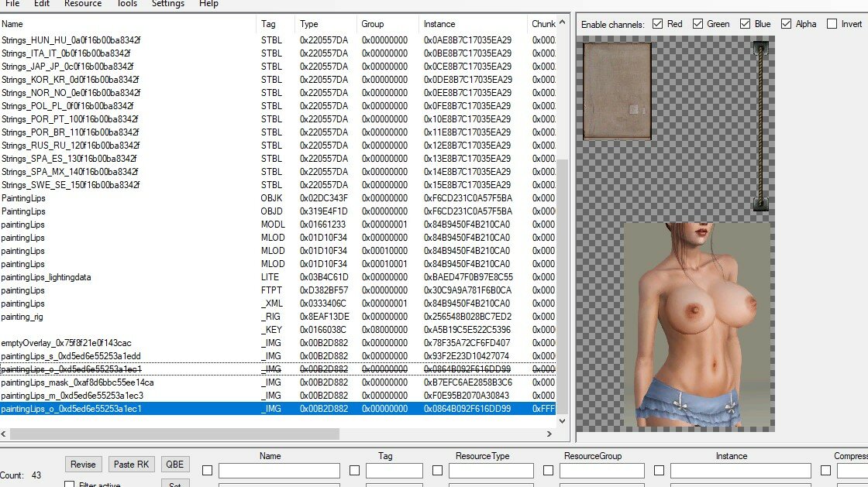The width and height of the screenshot is (868, 487).
Task: Focus the Instance filter input field
Action: pos(741,471)
